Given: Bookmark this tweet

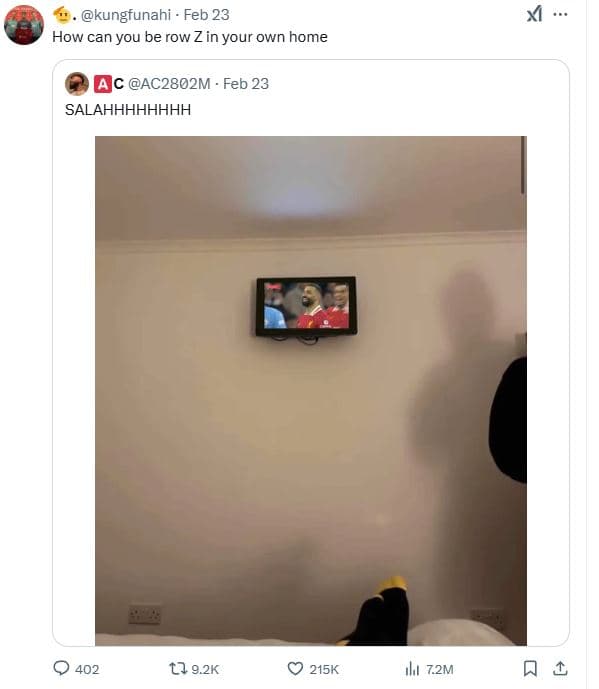Looking at the screenshot, I should point(530,669).
